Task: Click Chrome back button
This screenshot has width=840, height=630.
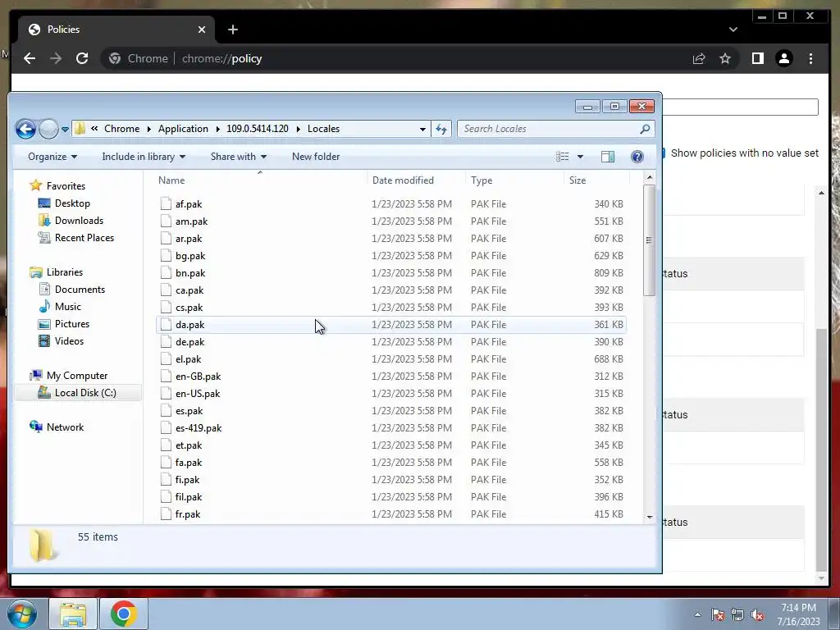Action: pos(30,58)
